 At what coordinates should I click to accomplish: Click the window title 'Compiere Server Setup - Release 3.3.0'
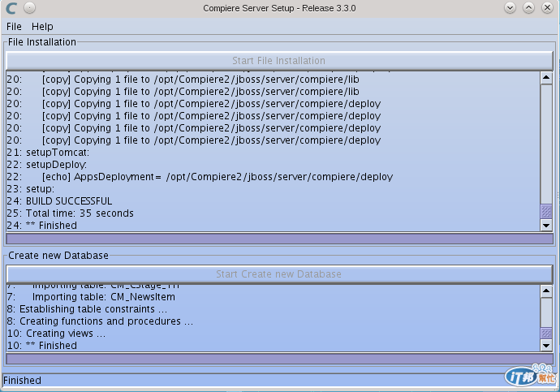[279, 8]
